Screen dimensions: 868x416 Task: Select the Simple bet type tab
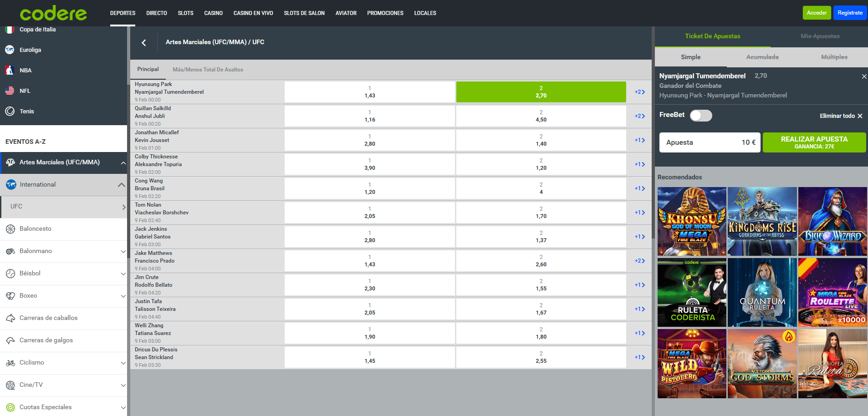click(690, 57)
